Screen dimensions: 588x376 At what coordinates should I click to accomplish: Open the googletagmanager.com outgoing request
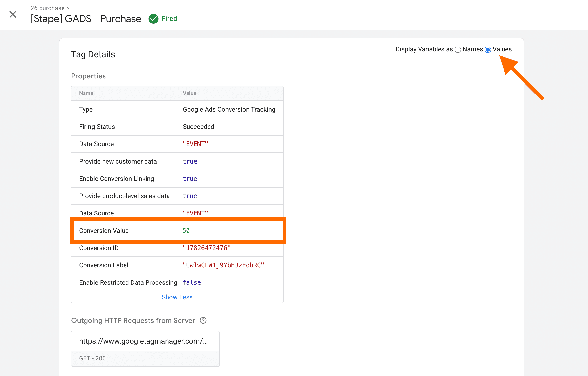point(143,341)
